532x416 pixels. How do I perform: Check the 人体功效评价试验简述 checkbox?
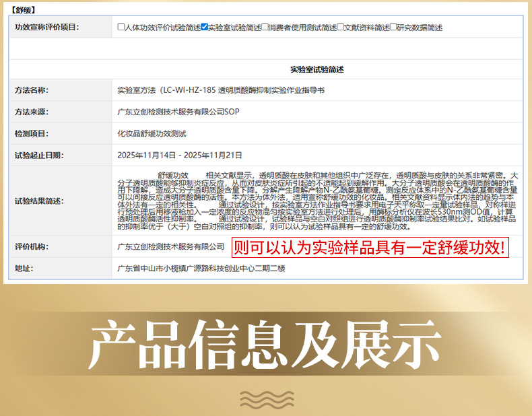[121, 27]
